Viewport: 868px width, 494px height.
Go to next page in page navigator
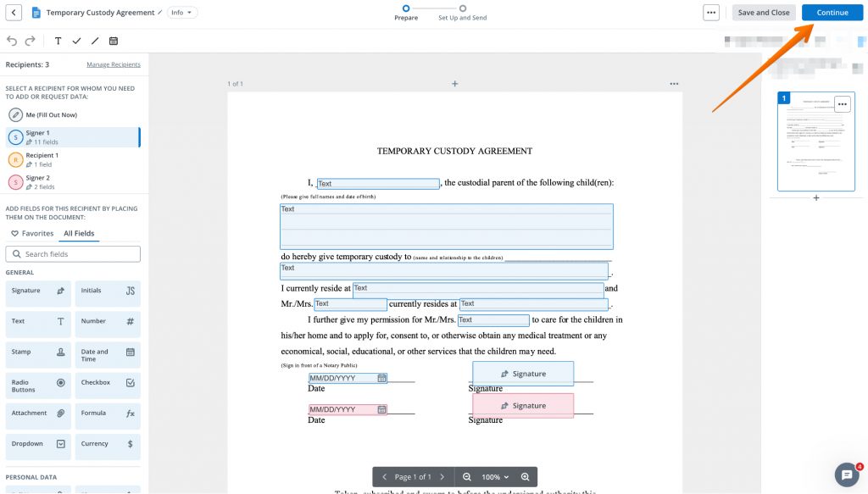442,477
